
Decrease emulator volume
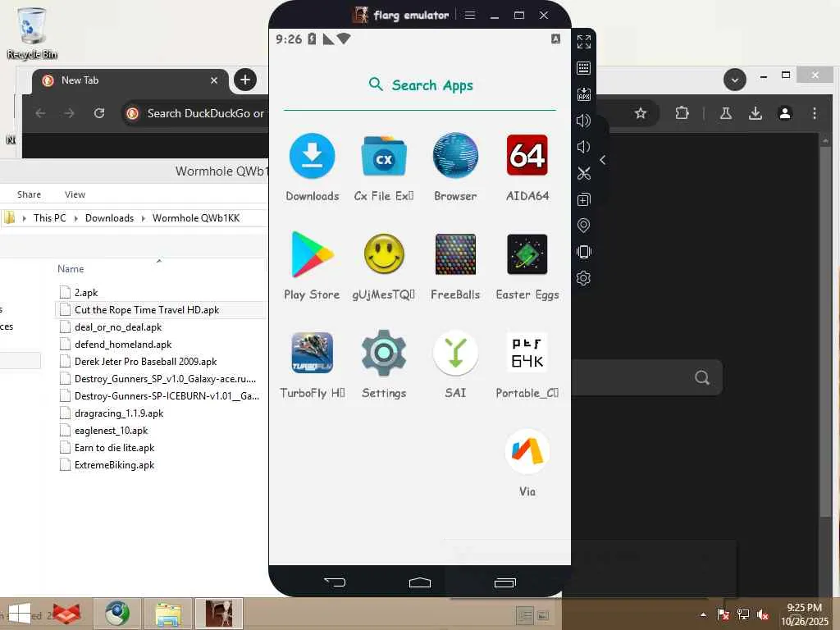[x=583, y=147]
